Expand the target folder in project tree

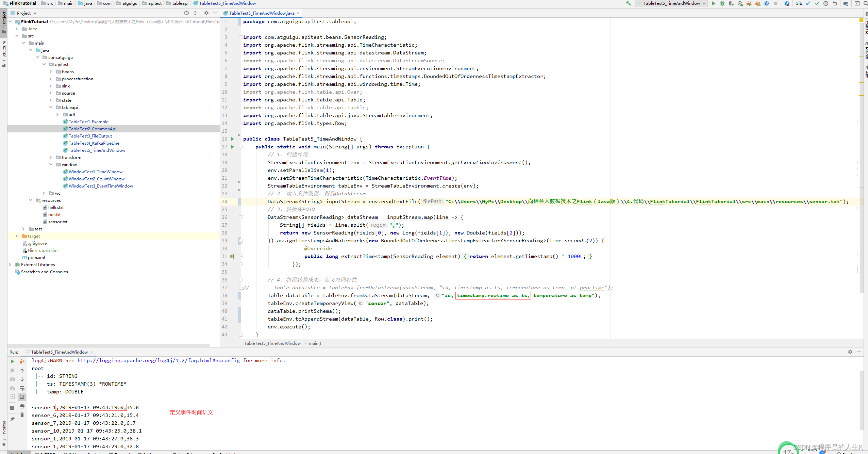point(16,236)
